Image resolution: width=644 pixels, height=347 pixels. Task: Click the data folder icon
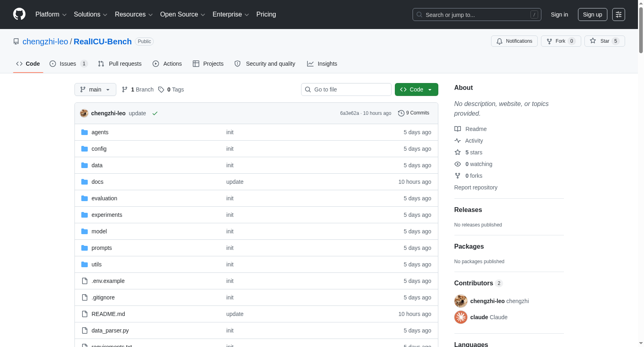click(85, 165)
